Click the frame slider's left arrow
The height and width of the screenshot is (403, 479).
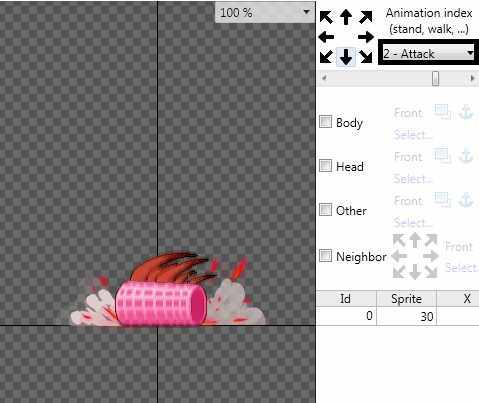pos(324,79)
